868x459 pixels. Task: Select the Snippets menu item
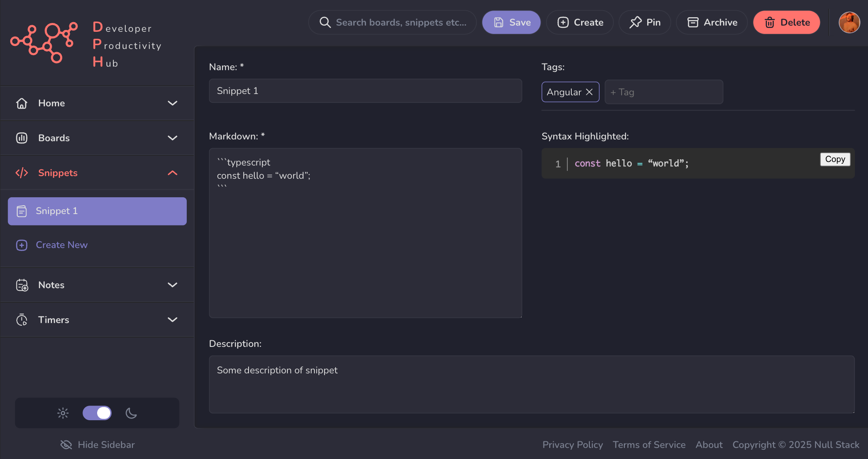[97, 173]
